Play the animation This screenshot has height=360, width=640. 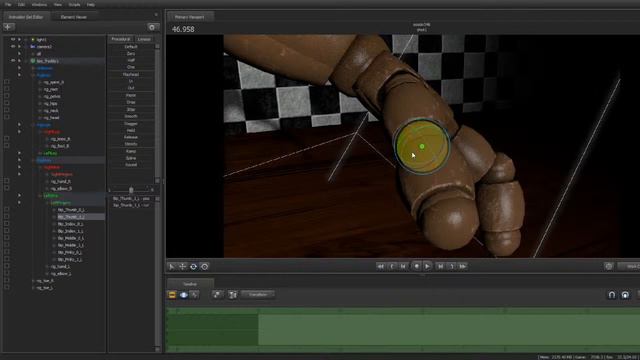pos(427,266)
